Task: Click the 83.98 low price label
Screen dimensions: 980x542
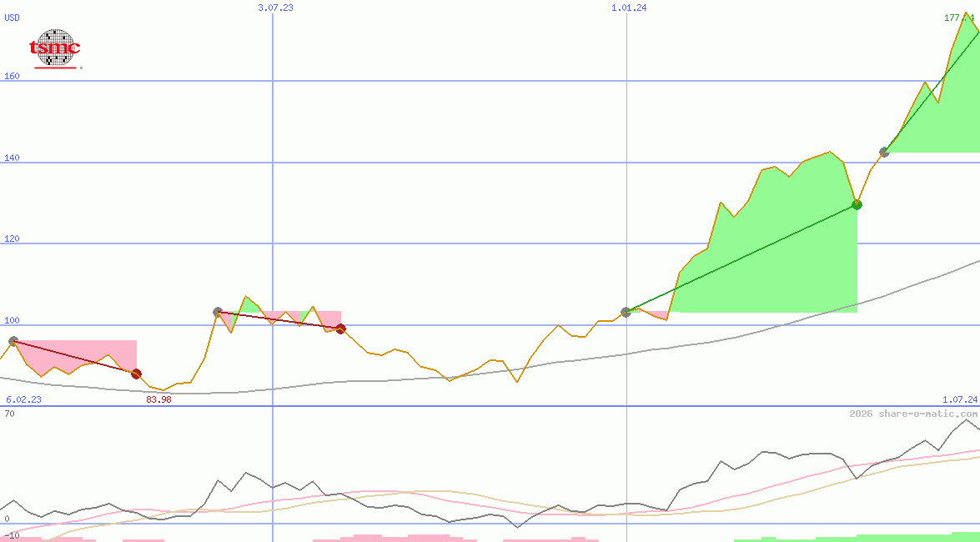Action: tap(158, 399)
